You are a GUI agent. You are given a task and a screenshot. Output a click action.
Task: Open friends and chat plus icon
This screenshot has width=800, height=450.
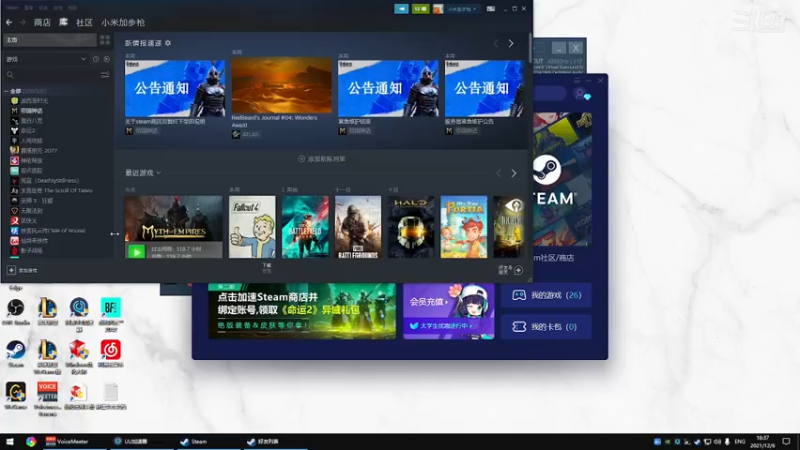pyautogui.click(x=518, y=270)
